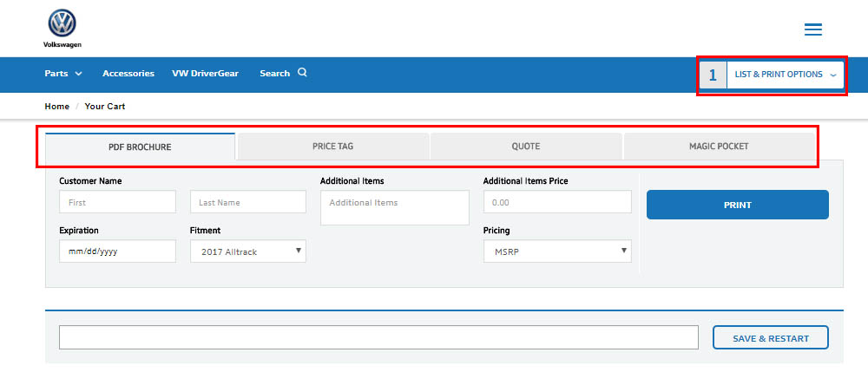Viewport: 868px width, 372px height.
Task: Click the Expiration date field
Action: tap(117, 251)
